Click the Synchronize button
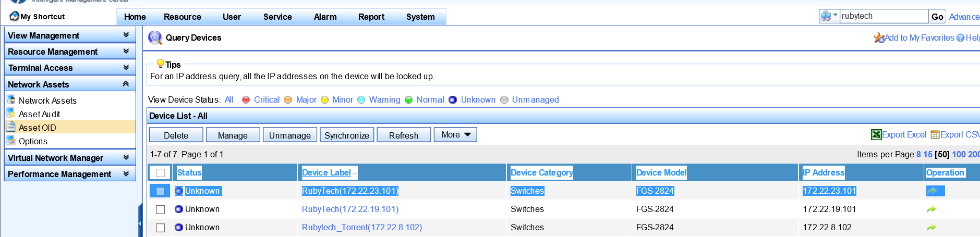Image resolution: width=980 pixels, height=237 pixels. [x=347, y=135]
